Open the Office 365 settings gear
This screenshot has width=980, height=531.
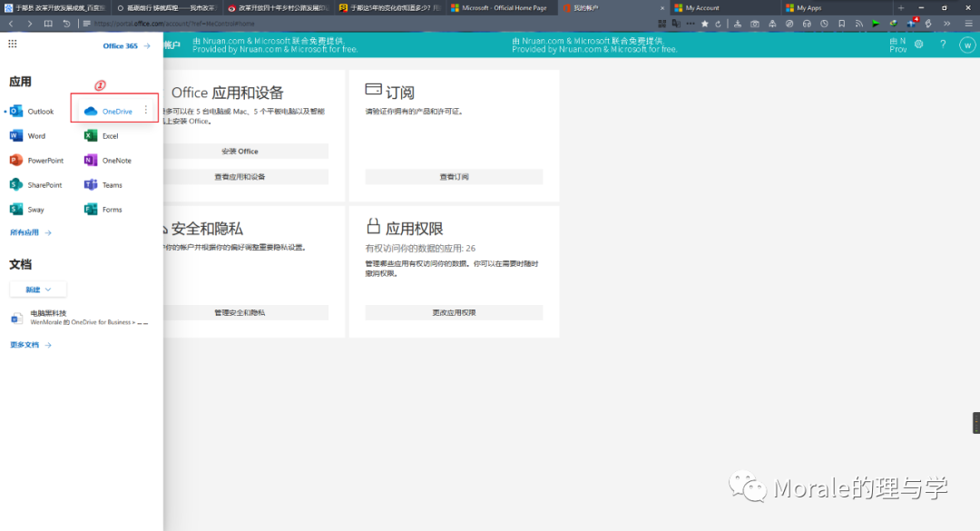918,44
